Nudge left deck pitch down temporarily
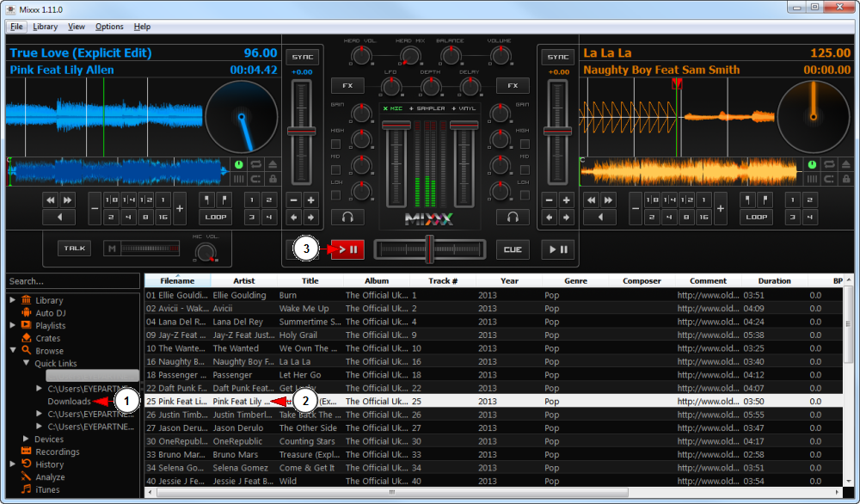 [293, 218]
